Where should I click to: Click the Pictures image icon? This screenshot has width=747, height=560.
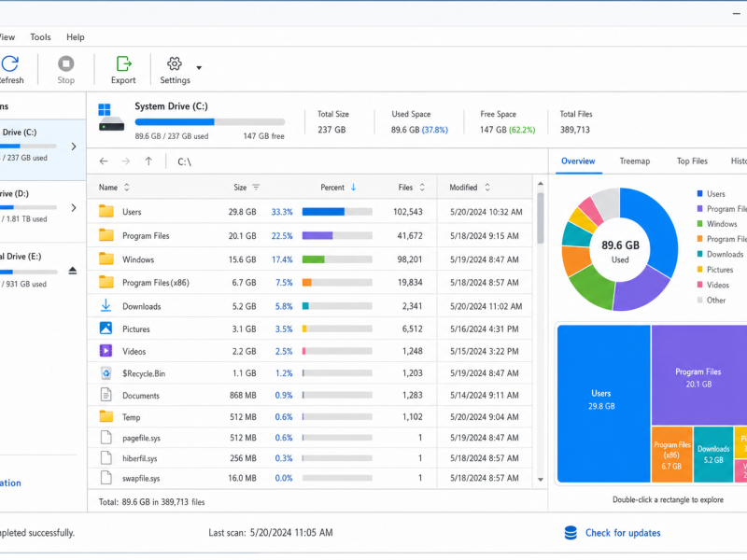[x=106, y=329]
